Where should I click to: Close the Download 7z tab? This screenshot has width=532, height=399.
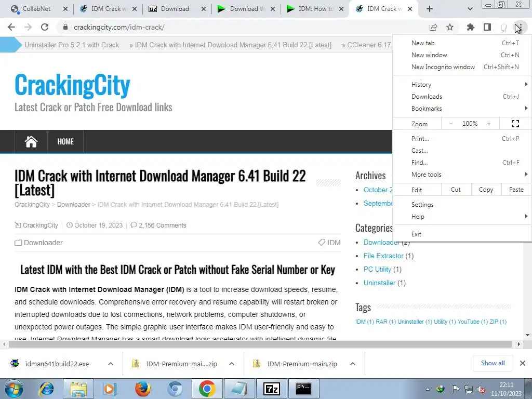click(203, 9)
